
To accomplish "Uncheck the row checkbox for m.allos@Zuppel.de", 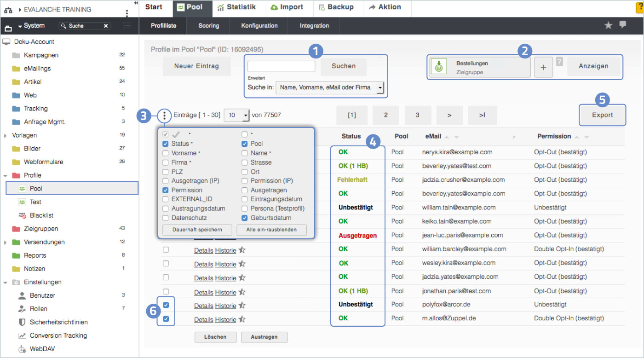I will (x=166, y=319).
